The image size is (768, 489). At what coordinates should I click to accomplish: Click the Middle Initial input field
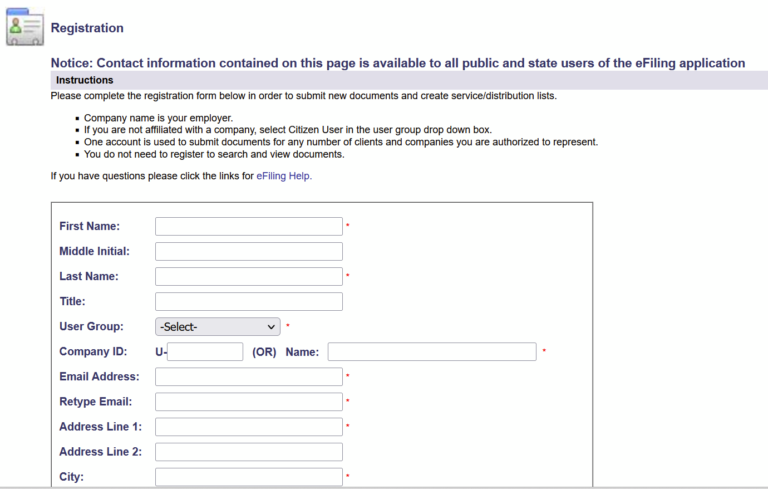point(249,251)
